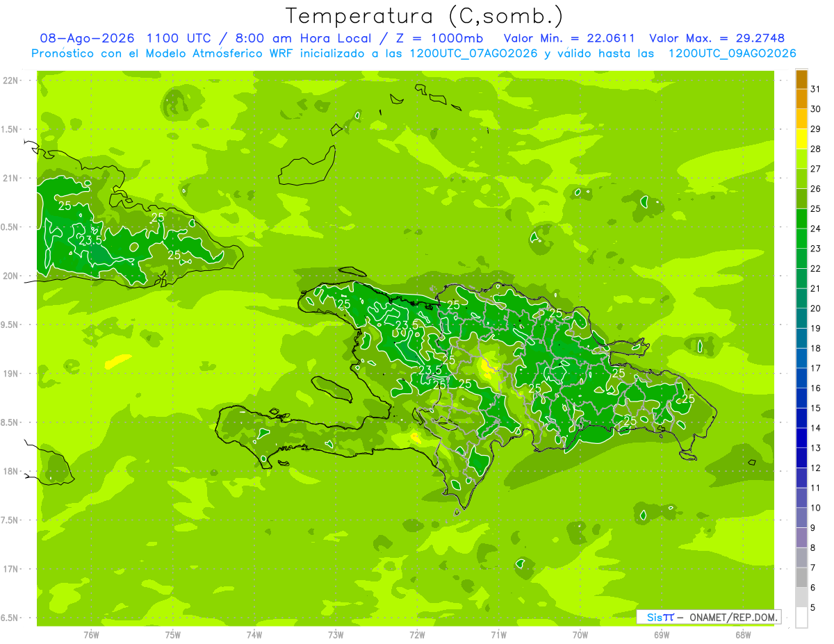Click the "17N" latitude axis label
The width and height of the screenshot is (834, 644).
click(x=11, y=569)
